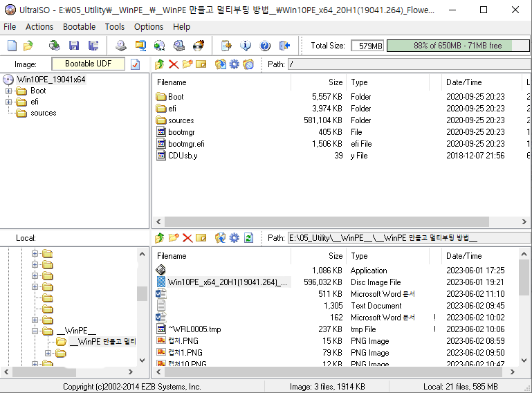Save the image using floppy disk icon
This screenshot has height=393, width=532.
click(x=73, y=46)
